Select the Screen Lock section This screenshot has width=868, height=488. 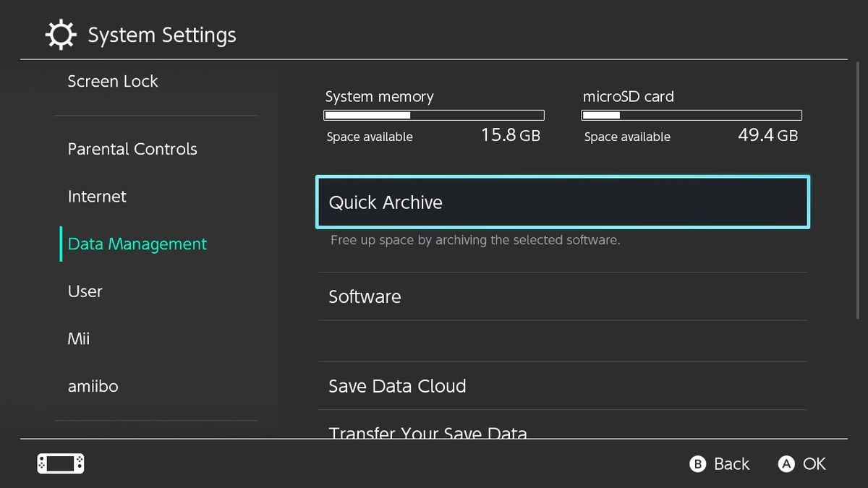(113, 81)
